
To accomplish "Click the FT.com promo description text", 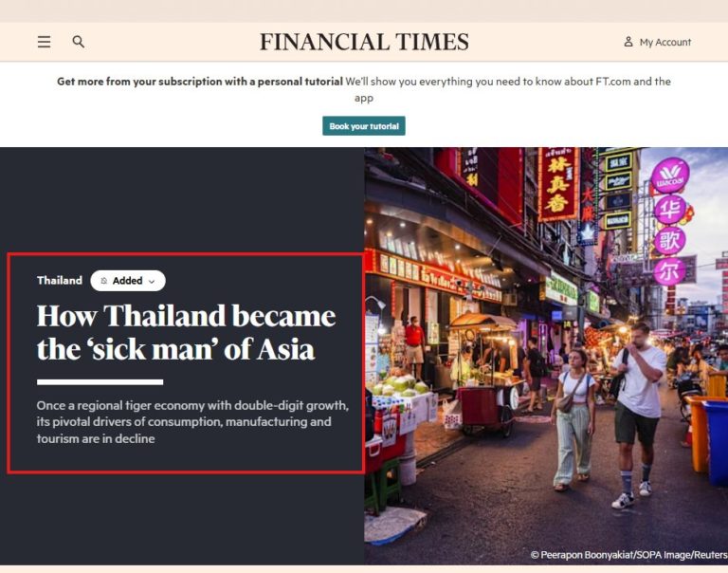I will click(508, 89).
